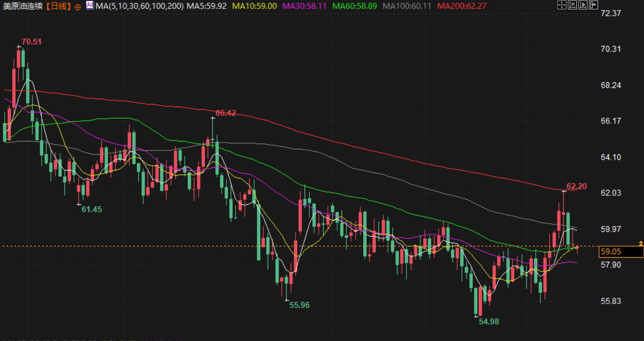Viewport: 644px width, 341px height.
Task: Click the 72.37 axis price value
Action: tap(610, 13)
